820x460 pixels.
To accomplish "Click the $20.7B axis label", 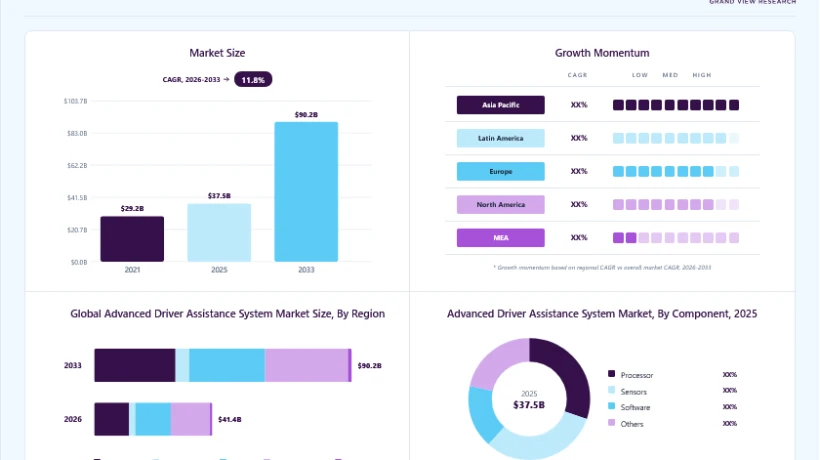I will pyautogui.click(x=77, y=230).
